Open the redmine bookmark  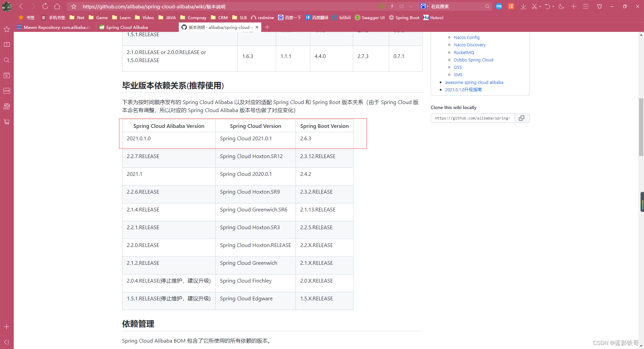pos(262,17)
